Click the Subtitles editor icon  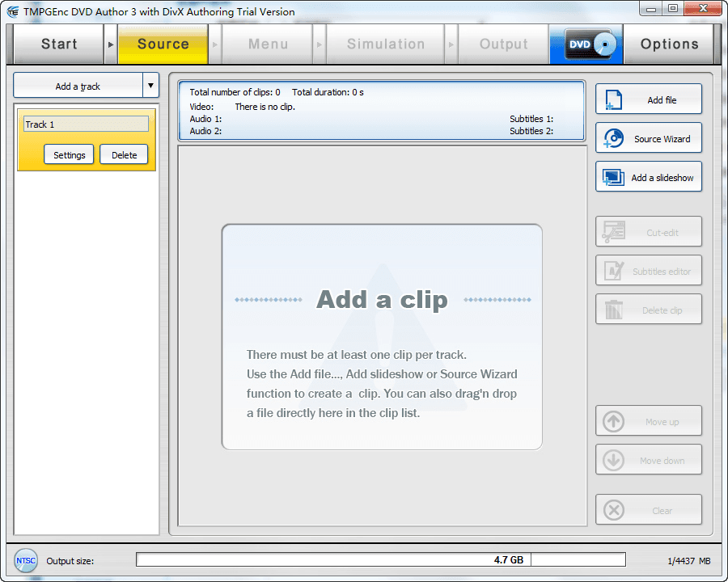(613, 271)
